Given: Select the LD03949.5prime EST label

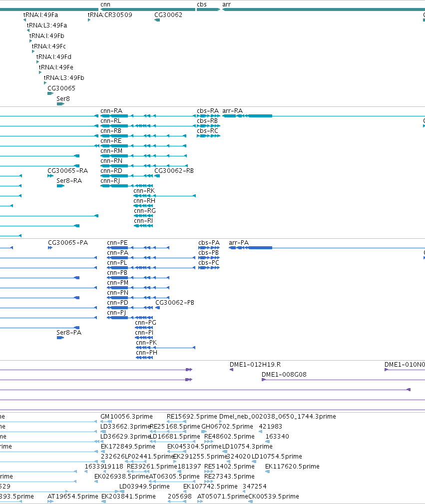Looking at the screenshot, I should click(x=144, y=487).
